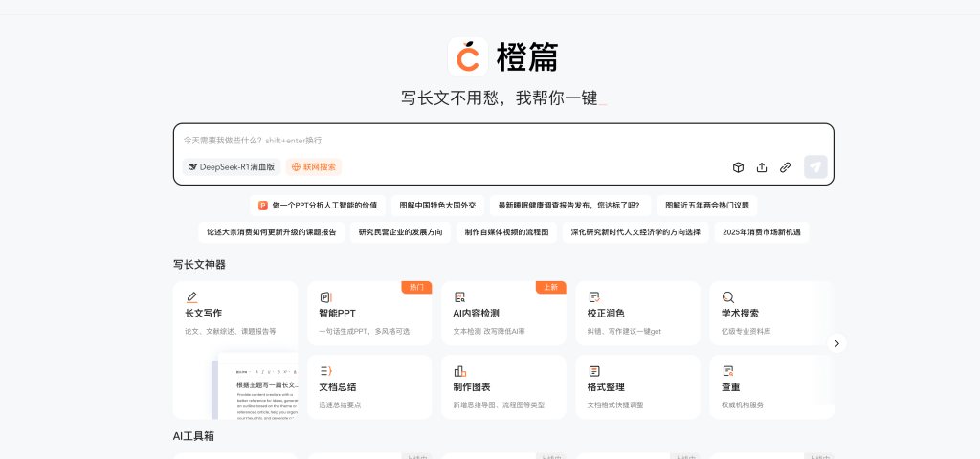Select suggestion 2025年消费市场新机遇
Image resolution: width=980 pixels, height=459 pixels.
(762, 232)
